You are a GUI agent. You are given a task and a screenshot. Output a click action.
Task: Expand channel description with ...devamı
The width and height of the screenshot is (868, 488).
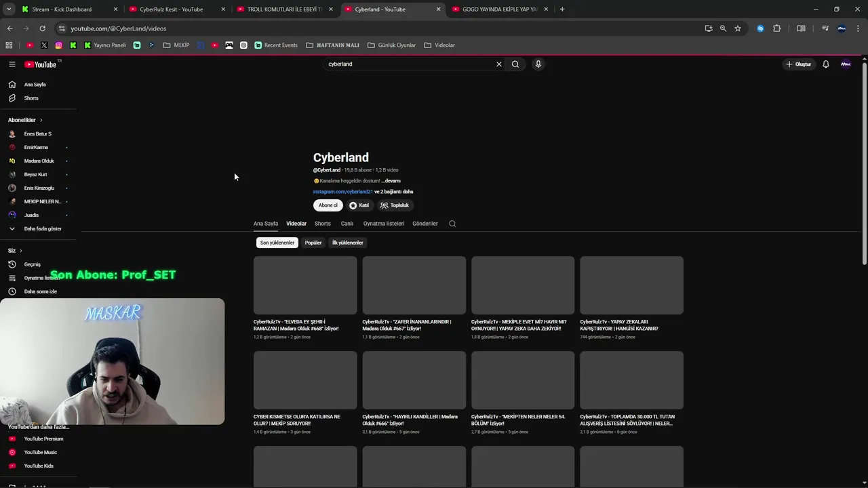coord(391,181)
